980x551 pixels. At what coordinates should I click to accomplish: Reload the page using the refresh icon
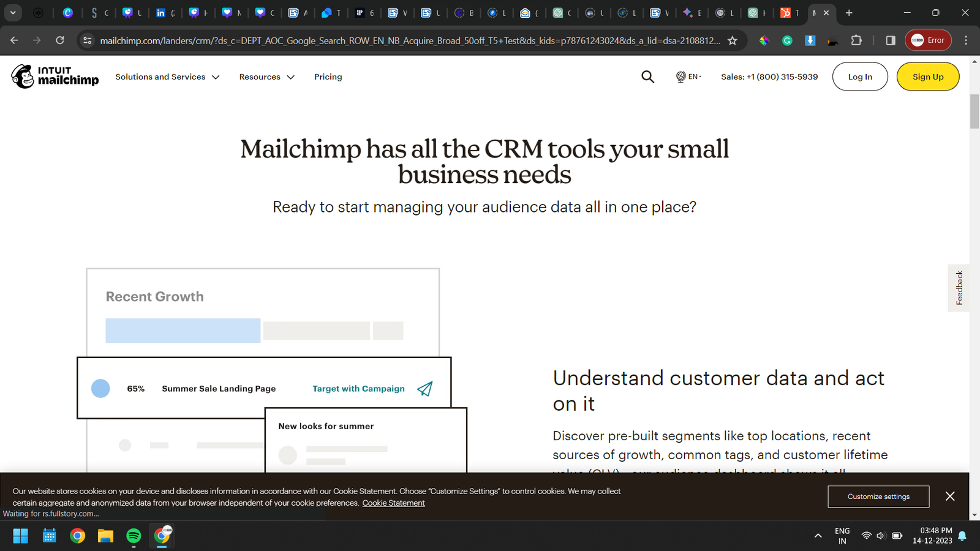[x=60, y=40]
